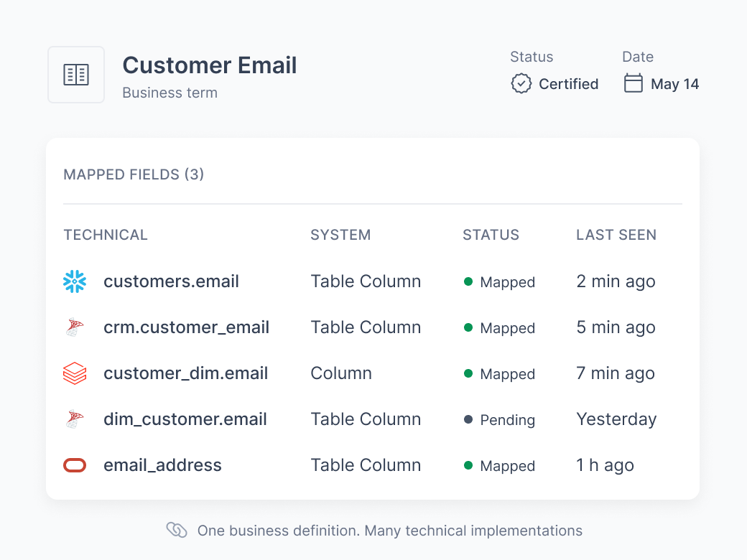The height and width of the screenshot is (560, 747).
Task: Sort by the STATUS column header
Action: pos(491,235)
